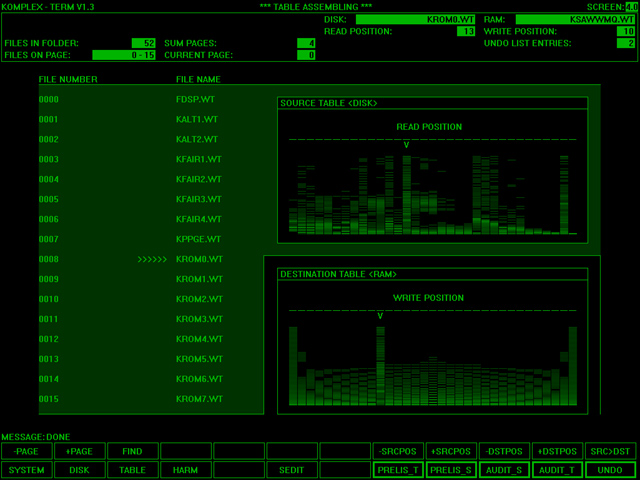
Task: Increase source position with +SRCPOS
Action: pos(451,451)
